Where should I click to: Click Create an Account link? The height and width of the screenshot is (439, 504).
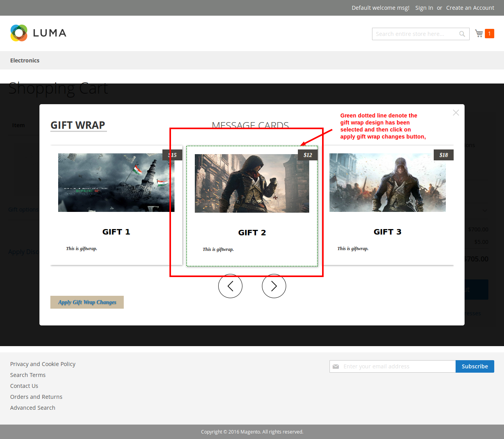coord(470,8)
